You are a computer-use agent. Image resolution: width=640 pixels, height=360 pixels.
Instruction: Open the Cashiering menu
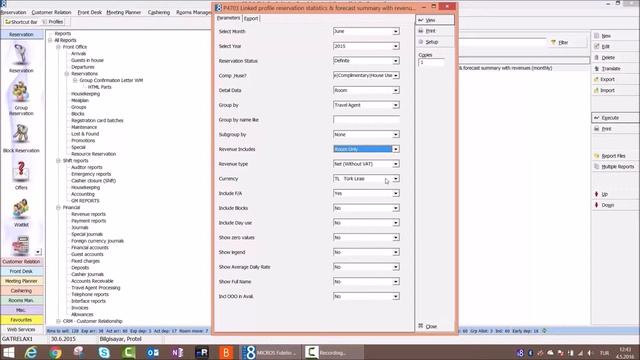click(159, 12)
